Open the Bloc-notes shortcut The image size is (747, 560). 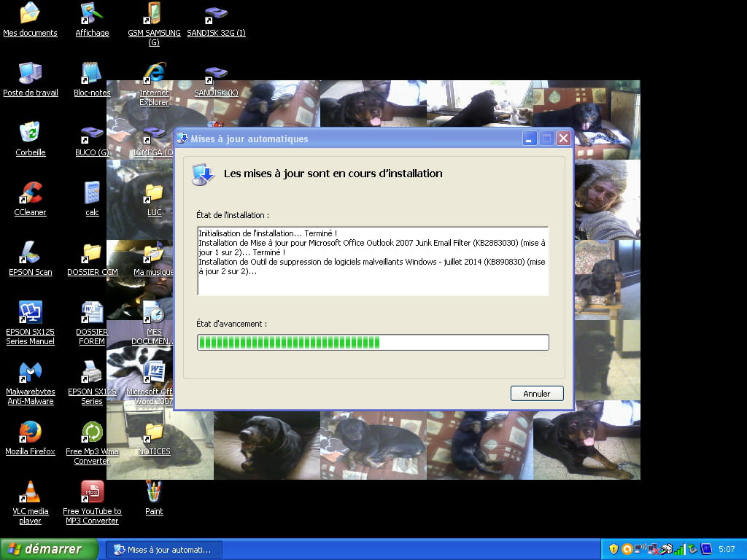92,73
